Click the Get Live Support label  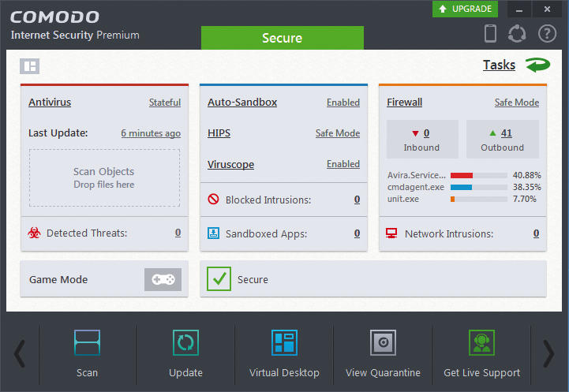(481, 373)
